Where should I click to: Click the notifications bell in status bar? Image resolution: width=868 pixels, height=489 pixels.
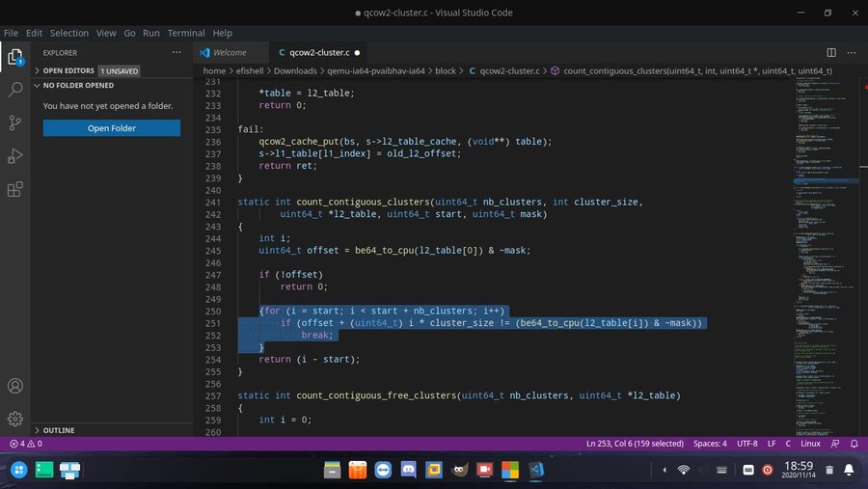(855, 444)
